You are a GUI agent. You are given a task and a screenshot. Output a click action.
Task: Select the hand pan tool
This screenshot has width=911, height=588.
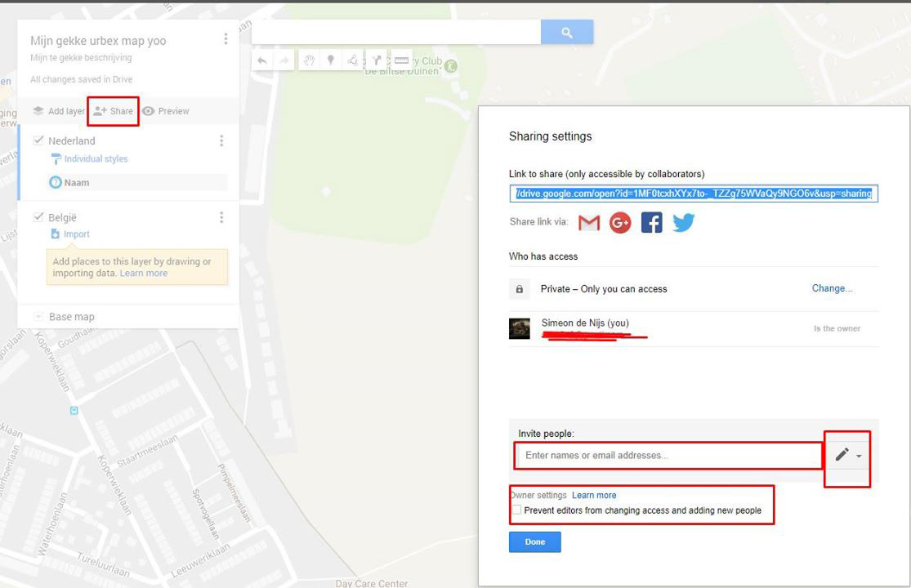tap(309, 60)
